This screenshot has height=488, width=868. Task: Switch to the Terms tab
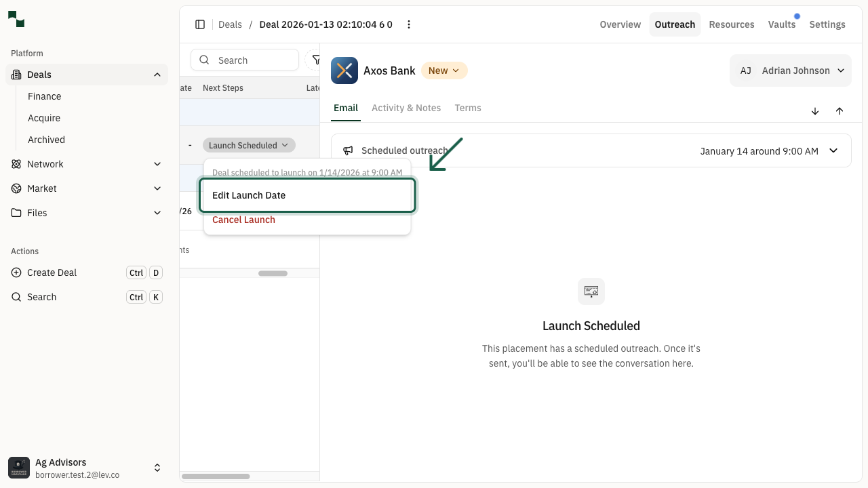pyautogui.click(x=468, y=108)
